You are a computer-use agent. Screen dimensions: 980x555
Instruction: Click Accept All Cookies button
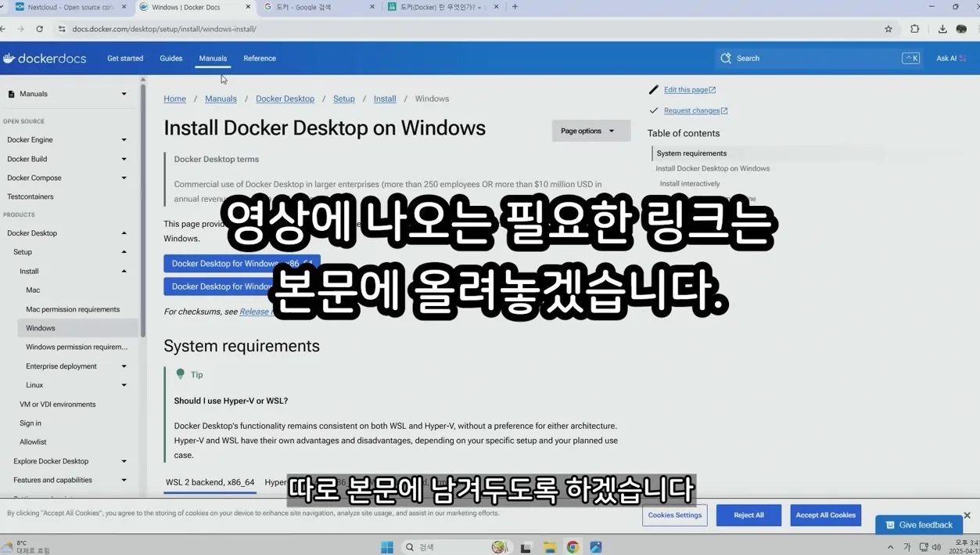point(825,515)
